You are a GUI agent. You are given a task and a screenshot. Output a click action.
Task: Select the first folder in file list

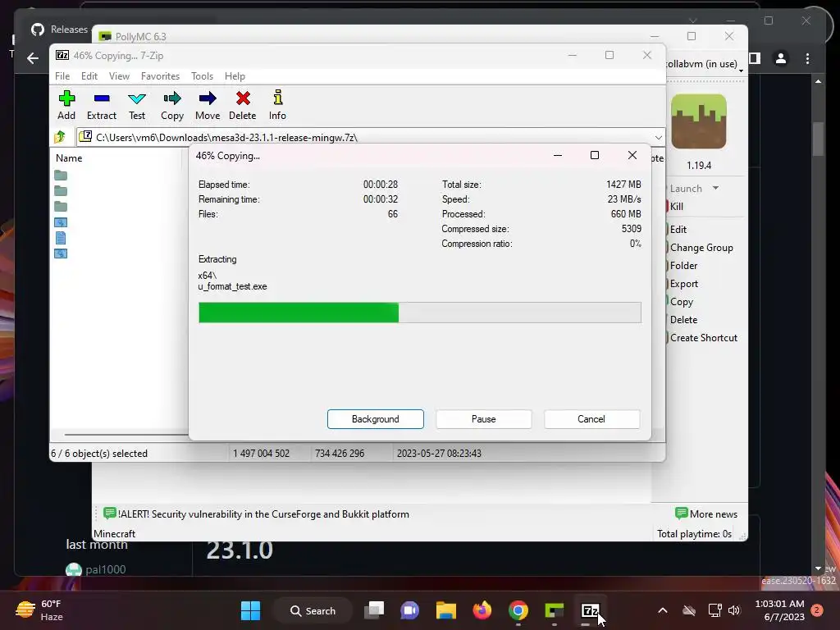[x=61, y=176]
